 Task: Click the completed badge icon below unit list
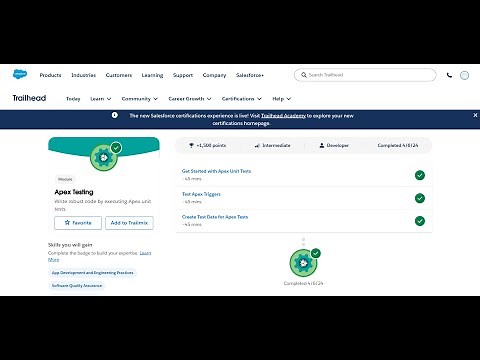pyautogui.click(x=304, y=263)
